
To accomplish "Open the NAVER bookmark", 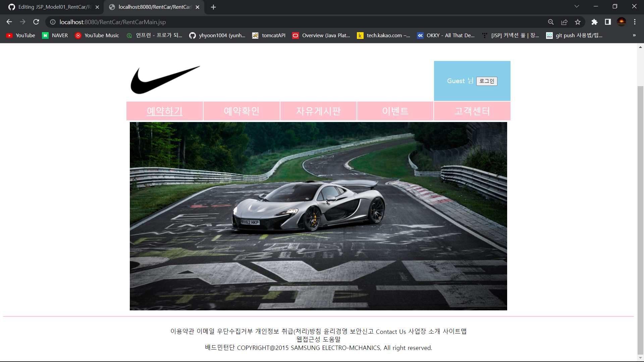I will coord(55,35).
